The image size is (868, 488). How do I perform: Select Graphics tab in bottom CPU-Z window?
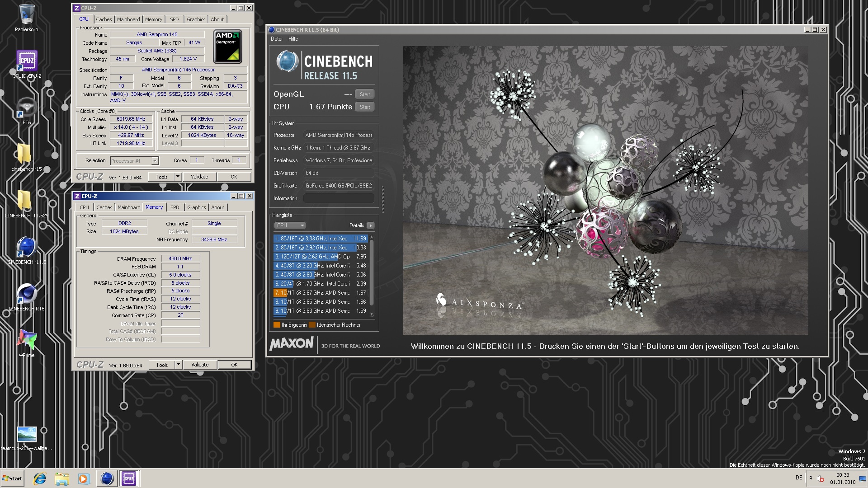tap(196, 207)
